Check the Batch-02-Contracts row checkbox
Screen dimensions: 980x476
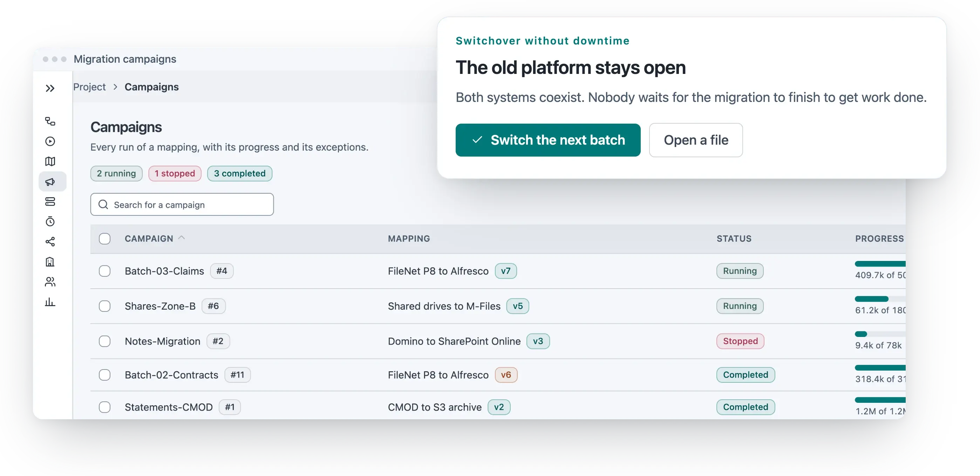point(104,375)
